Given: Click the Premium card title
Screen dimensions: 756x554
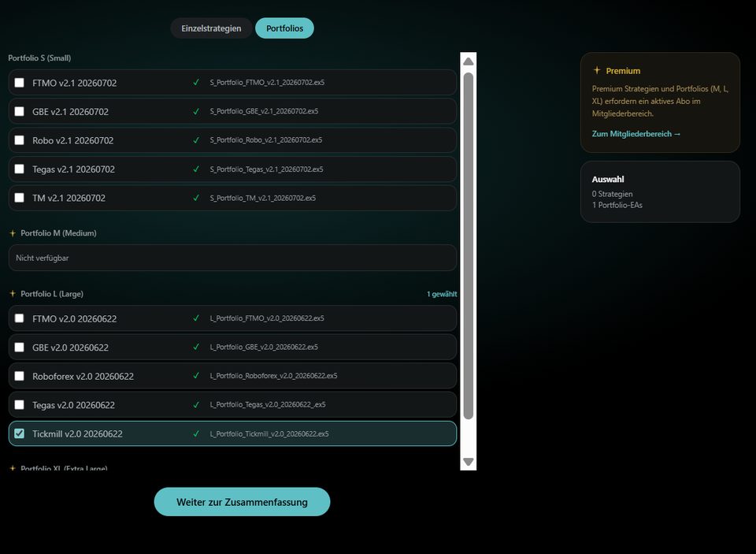Looking at the screenshot, I should coord(623,71).
